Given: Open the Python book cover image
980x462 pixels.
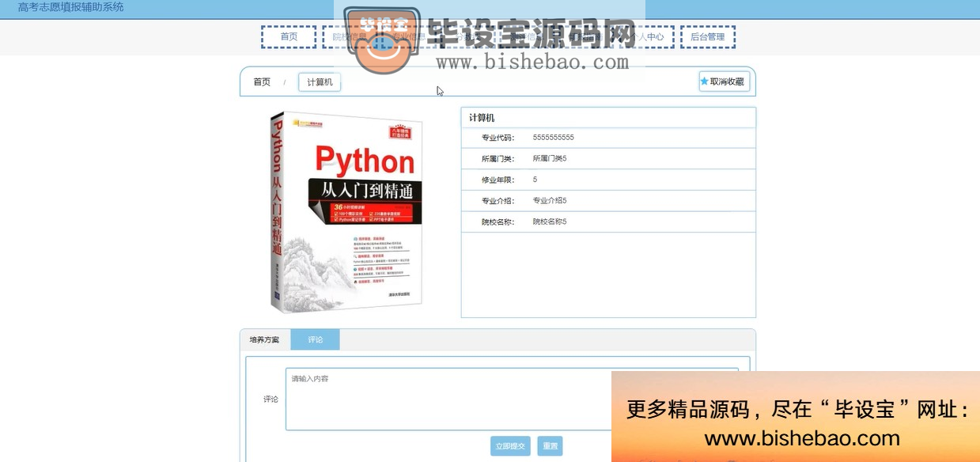Looking at the screenshot, I should tap(346, 212).
